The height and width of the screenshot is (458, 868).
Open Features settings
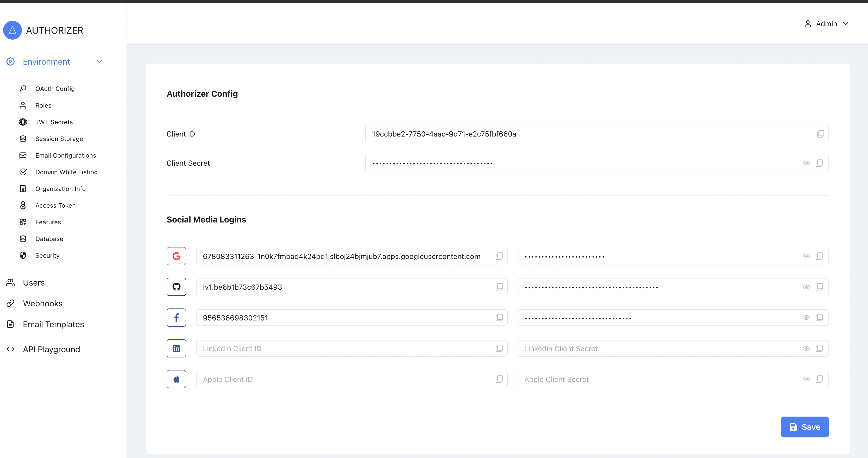click(x=48, y=222)
